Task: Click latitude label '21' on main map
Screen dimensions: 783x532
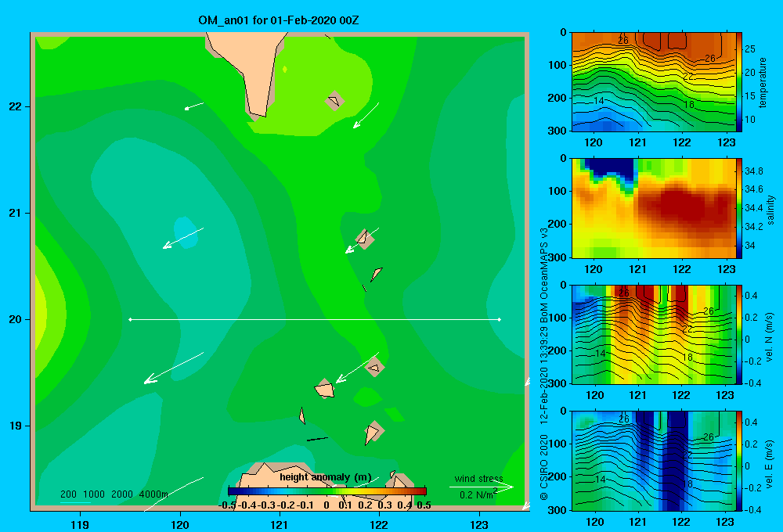Action: [x=16, y=213]
